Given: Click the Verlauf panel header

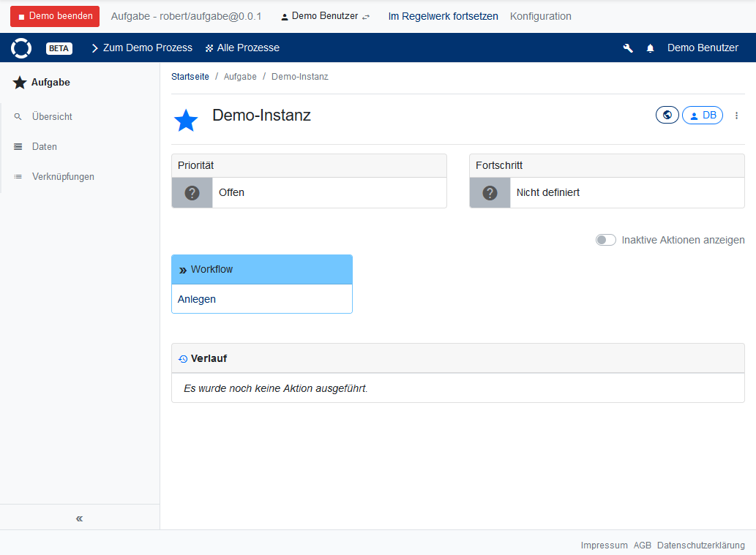Looking at the screenshot, I should pyautogui.click(x=458, y=358).
